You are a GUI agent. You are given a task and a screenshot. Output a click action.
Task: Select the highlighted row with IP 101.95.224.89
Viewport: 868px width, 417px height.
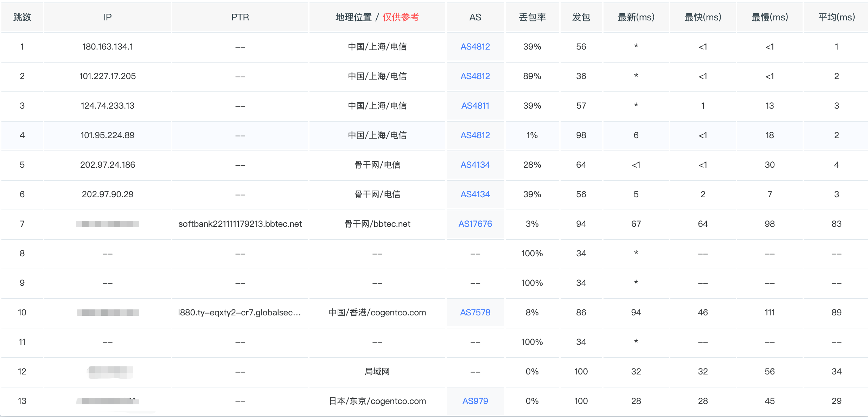point(108,135)
